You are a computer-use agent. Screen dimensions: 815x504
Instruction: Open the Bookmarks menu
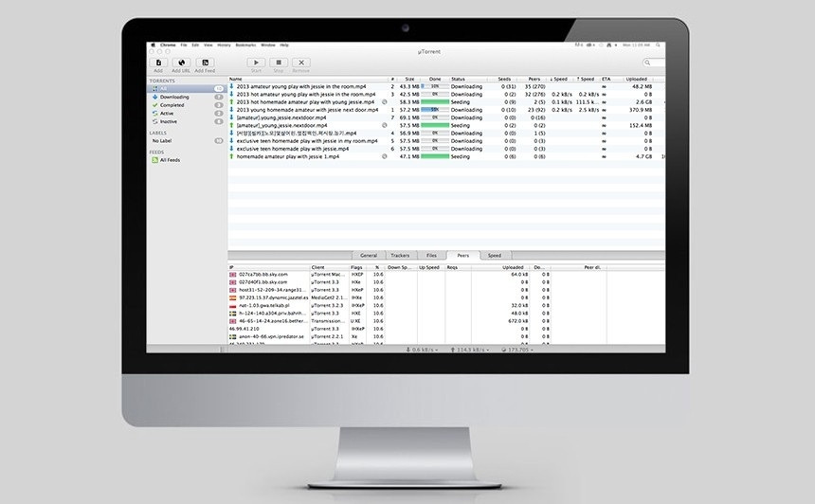pos(245,45)
